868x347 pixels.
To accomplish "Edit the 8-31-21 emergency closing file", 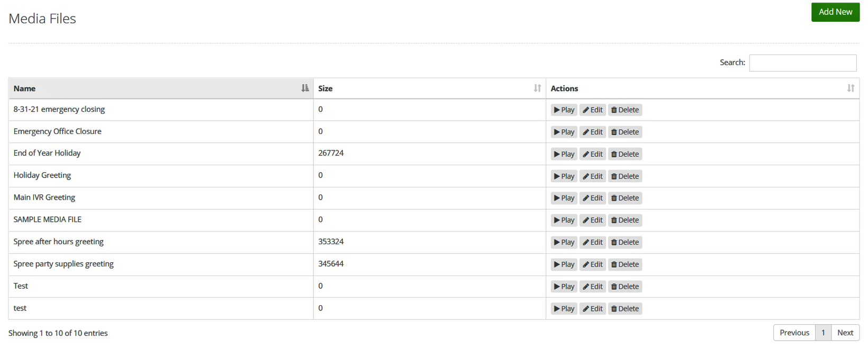I will point(592,110).
